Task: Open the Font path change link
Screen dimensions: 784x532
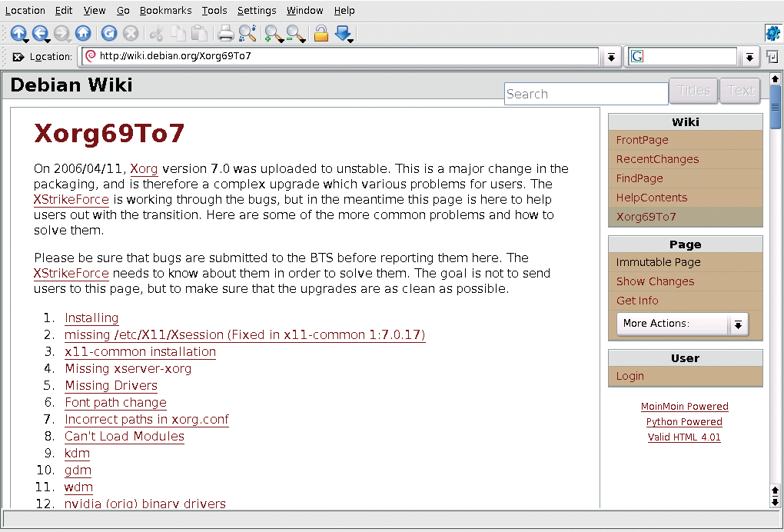Action: pyautogui.click(x=115, y=403)
